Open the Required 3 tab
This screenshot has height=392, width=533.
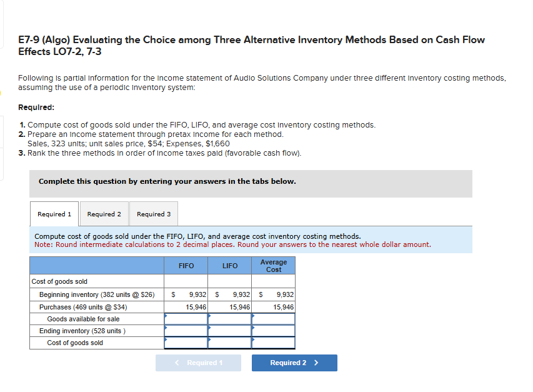click(x=154, y=214)
